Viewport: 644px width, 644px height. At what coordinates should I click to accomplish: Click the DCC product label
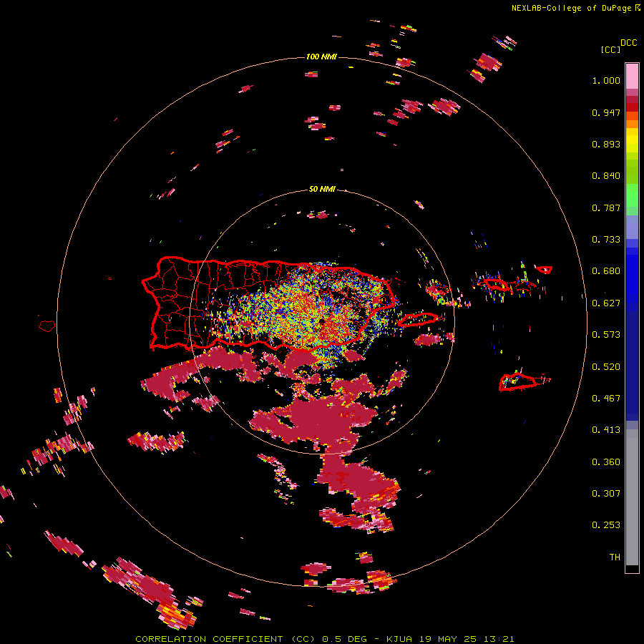[628, 43]
